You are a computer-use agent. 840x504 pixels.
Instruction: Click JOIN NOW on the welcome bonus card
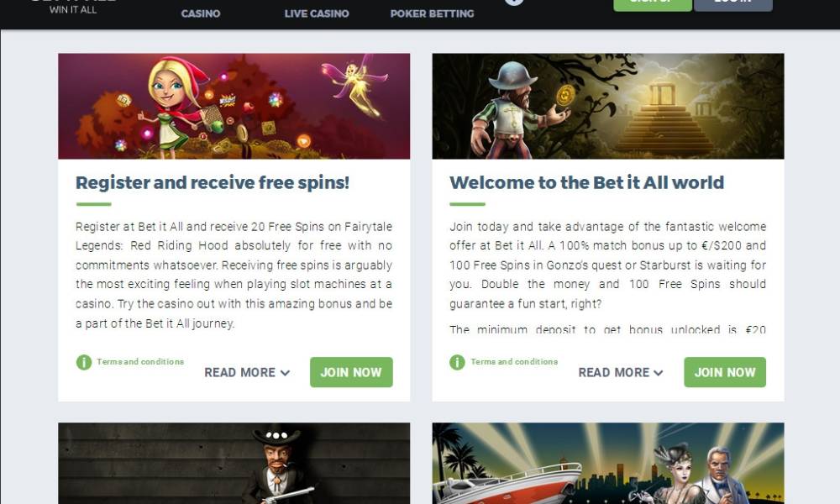pos(725,372)
